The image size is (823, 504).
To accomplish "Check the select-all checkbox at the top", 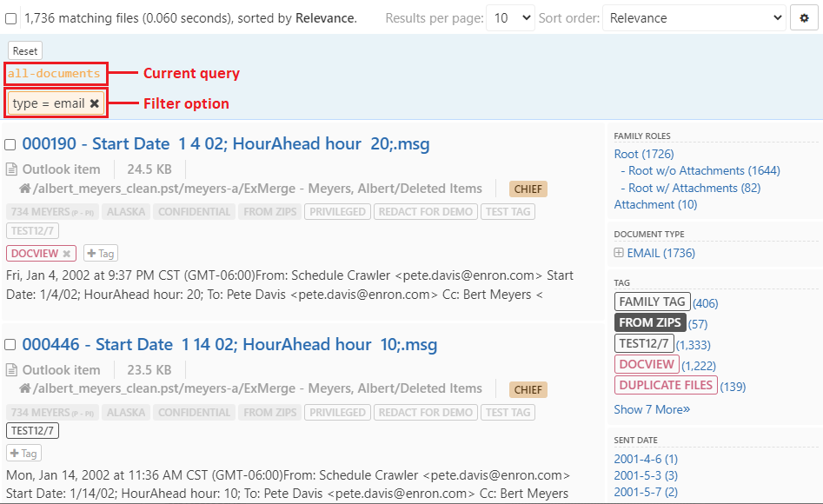I will point(10,17).
